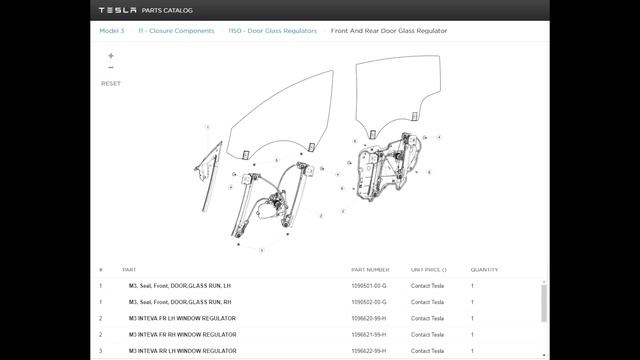Image resolution: width=640 pixels, height=360 pixels.
Task: Click Contact Tesla in the GLASS RUN, LH row
Action: click(x=427, y=286)
